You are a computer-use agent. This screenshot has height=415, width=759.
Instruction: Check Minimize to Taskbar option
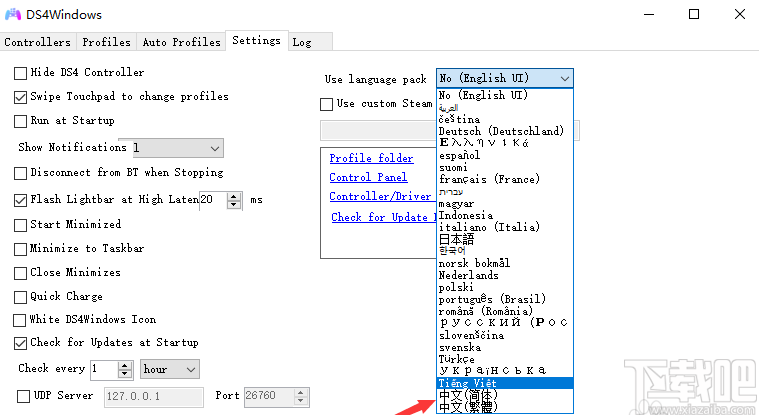click(20, 249)
